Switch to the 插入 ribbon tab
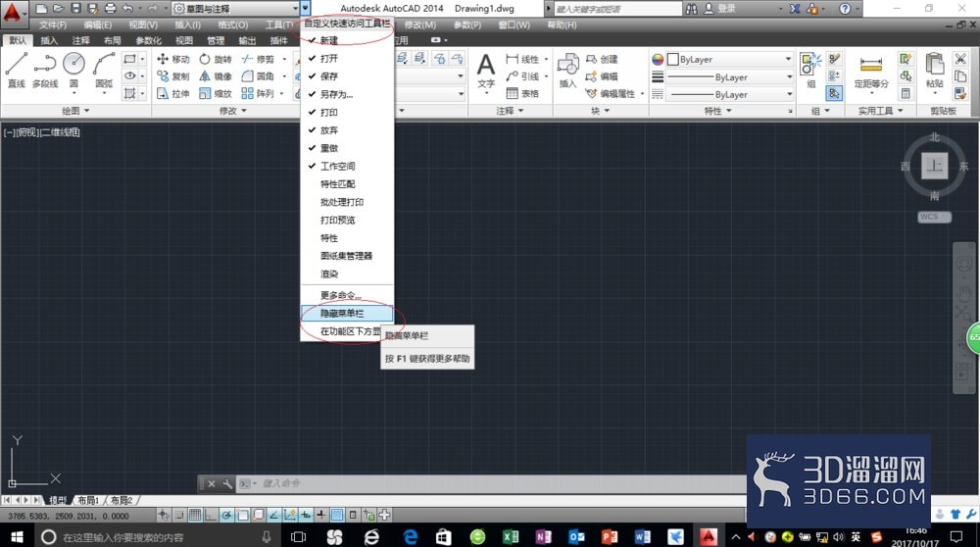The width and height of the screenshot is (980, 547). coord(49,40)
